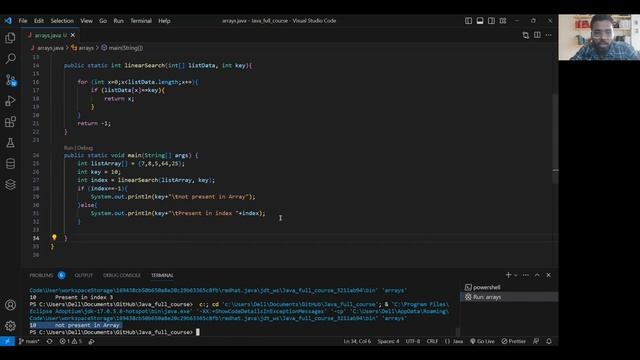The image size is (640, 360).
Task: Click the remote window indicator in status bar
Action: [x=7, y=341]
